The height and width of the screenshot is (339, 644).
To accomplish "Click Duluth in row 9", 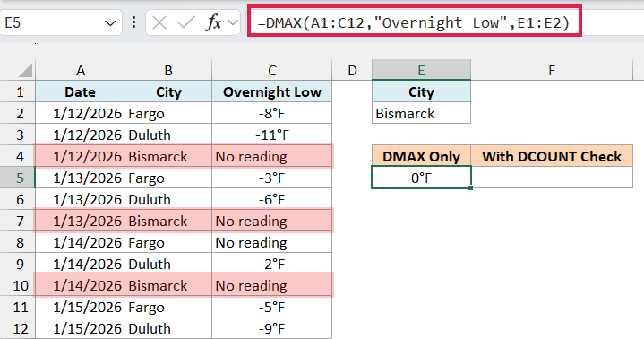I will click(x=168, y=264).
